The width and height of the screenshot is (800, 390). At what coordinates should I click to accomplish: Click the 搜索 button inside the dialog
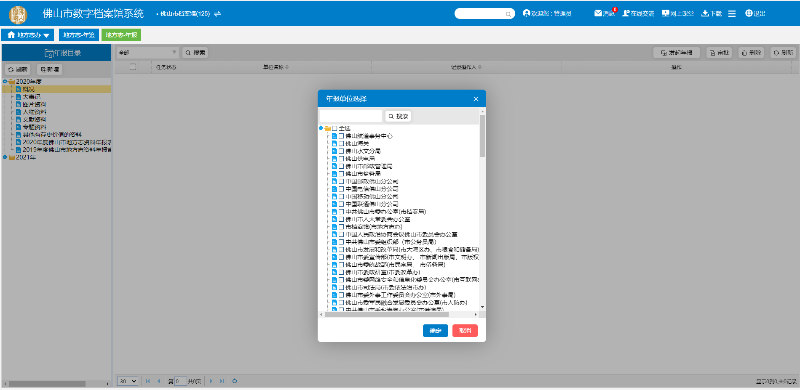tap(398, 116)
